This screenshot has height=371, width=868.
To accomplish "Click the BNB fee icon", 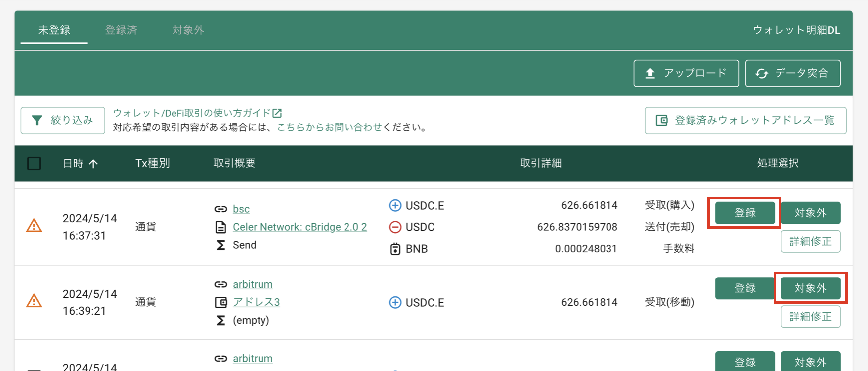I will coord(395,249).
